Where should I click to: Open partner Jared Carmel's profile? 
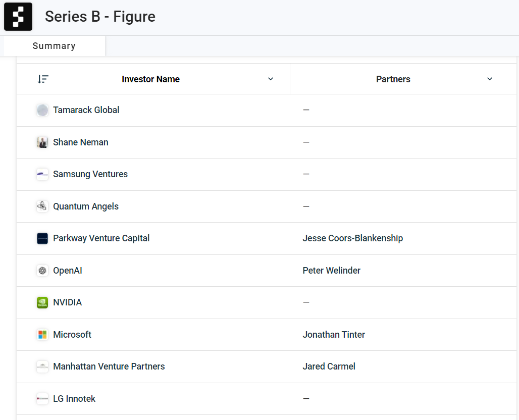click(329, 366)
